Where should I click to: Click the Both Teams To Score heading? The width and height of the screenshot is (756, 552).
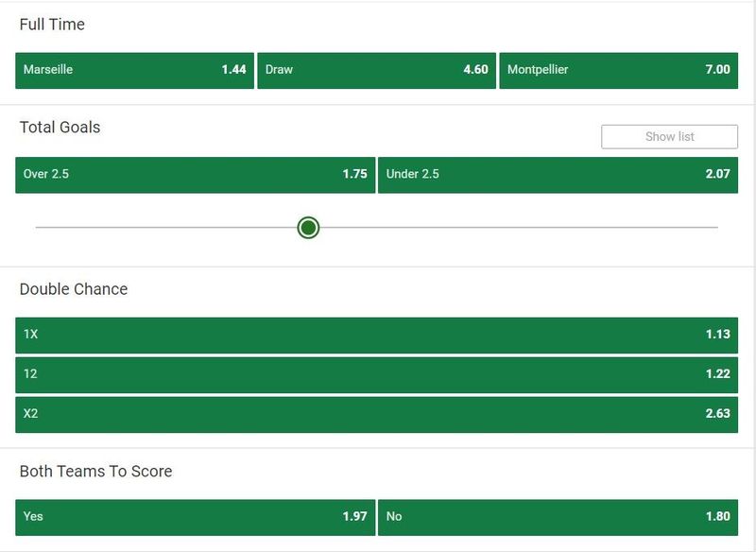pos(96,471)
